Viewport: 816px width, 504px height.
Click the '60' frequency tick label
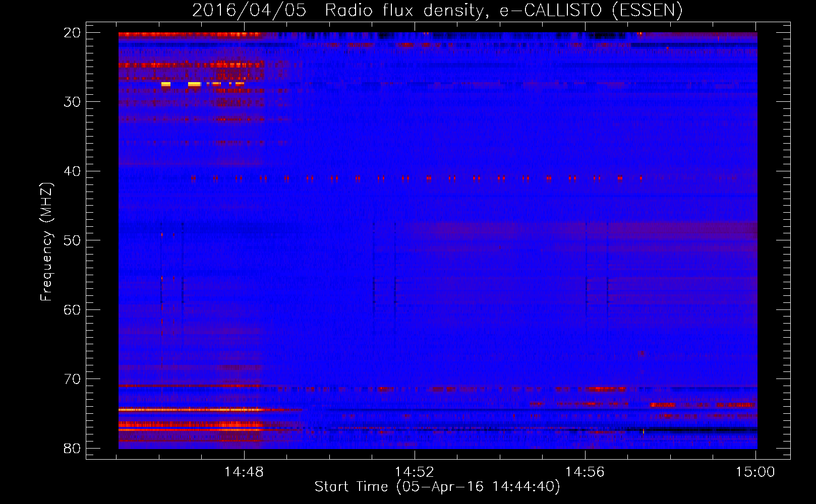(x=72, y=310)
